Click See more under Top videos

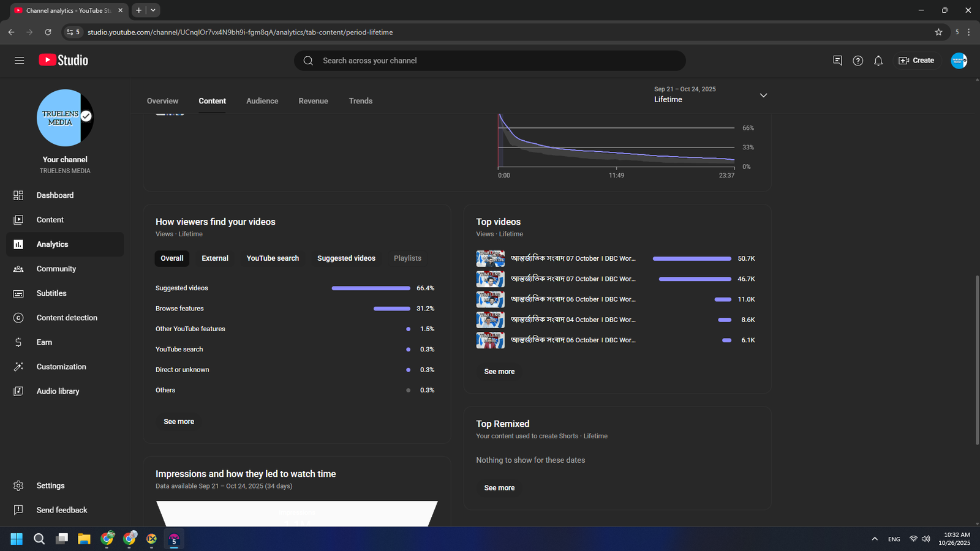pyautogui.click(x=499, y=372)
